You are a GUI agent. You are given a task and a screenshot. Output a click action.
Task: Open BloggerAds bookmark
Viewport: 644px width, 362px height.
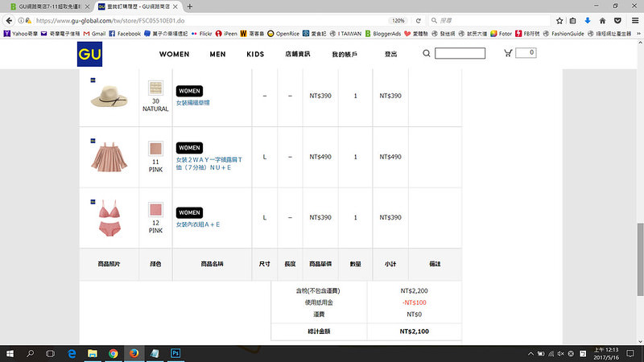click(x=383, y=34)
